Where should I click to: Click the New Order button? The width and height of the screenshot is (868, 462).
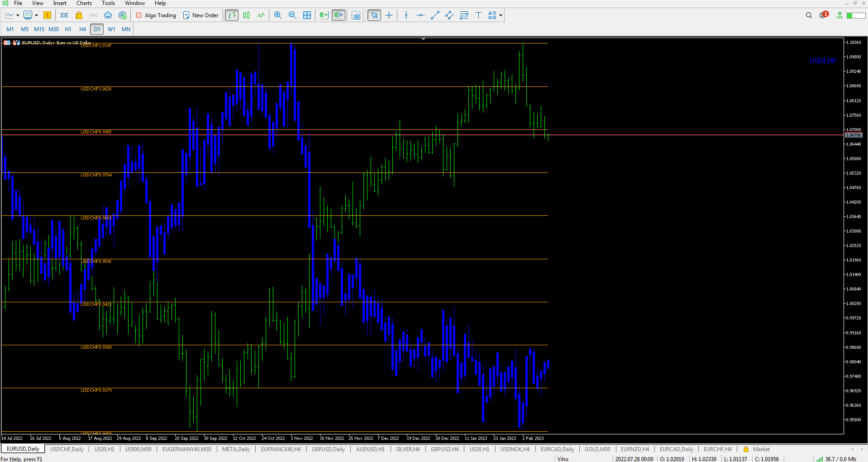coord(200,15)
